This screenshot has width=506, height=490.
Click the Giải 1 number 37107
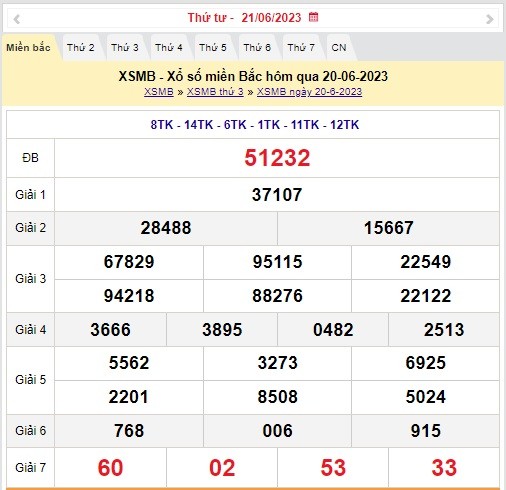(x=277, y=195)
